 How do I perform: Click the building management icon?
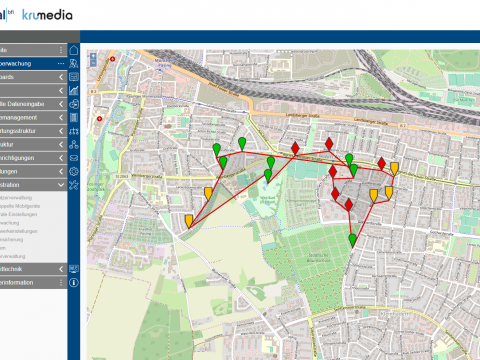(74, 117)
